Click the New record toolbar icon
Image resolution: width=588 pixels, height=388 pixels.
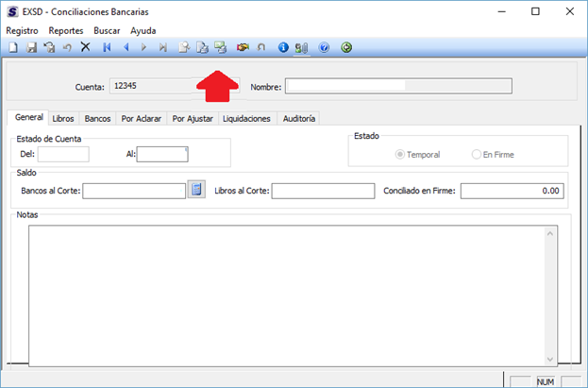(x=13, y=47)
